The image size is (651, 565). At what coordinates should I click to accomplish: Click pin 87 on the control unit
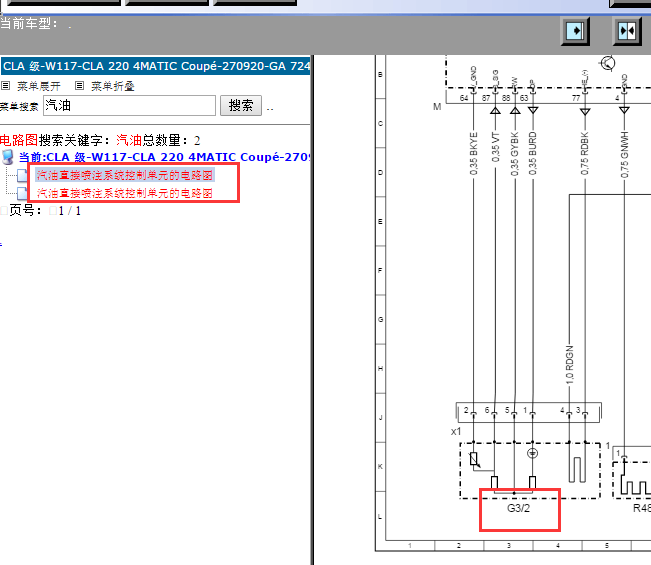tap(486, 98)
